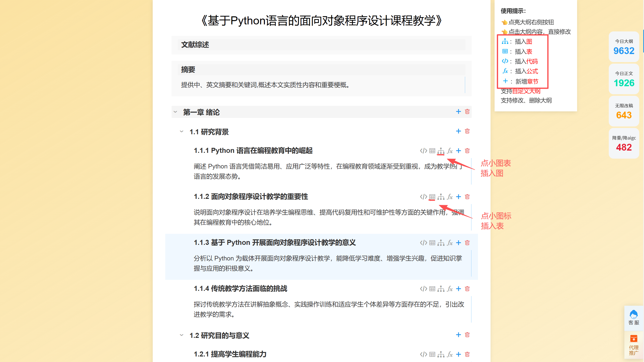Edit heading 1.1.3 title text

pos(275,243)
